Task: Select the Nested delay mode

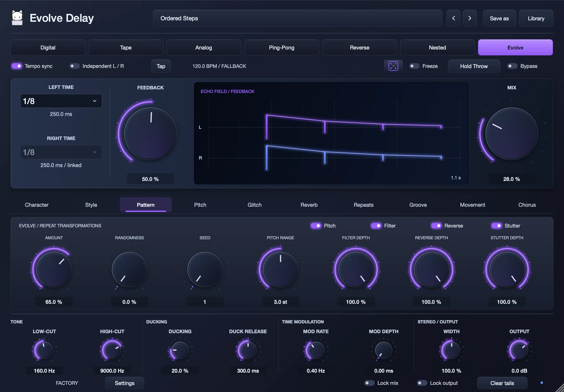Action: [437, 47]
